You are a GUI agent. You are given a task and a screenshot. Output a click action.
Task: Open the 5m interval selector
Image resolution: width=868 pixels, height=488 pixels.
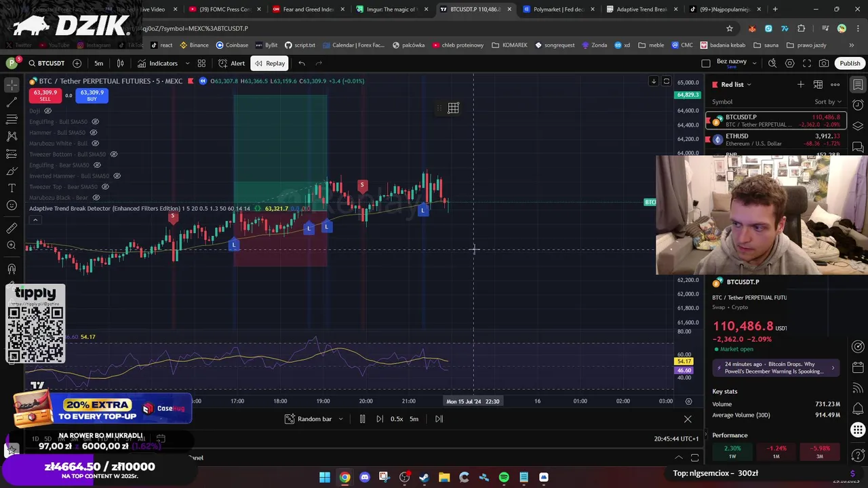pos(99,63)
